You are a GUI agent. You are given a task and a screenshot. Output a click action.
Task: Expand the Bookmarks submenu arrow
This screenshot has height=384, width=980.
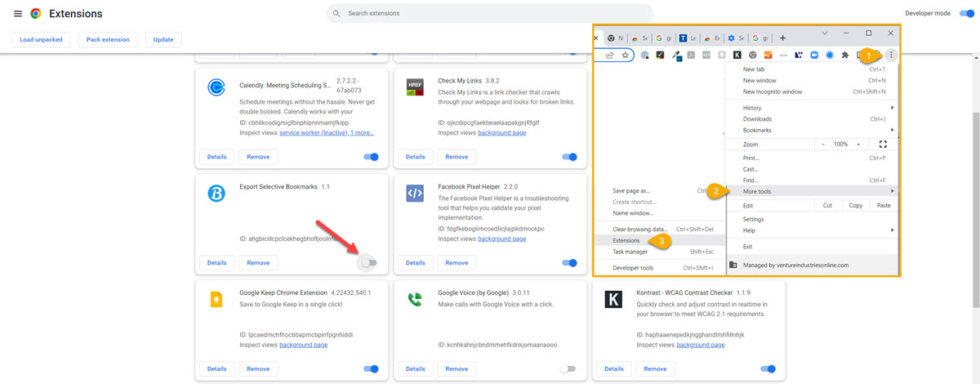(x=892, y=130)
